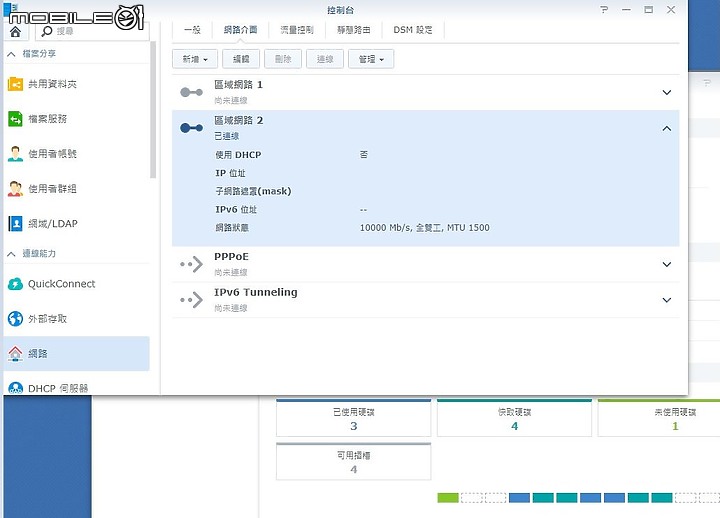This screenshot has width=720, height=518.
Task: Select the 檔案服務 sidebar item
Action: coord(77,119)
